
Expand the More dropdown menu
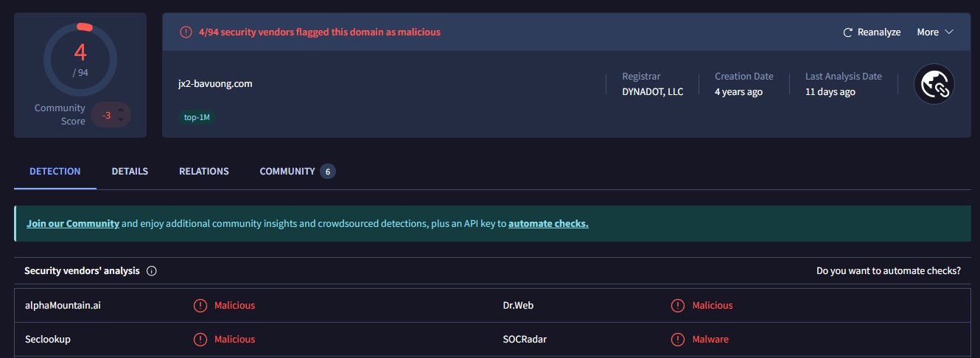935,32
